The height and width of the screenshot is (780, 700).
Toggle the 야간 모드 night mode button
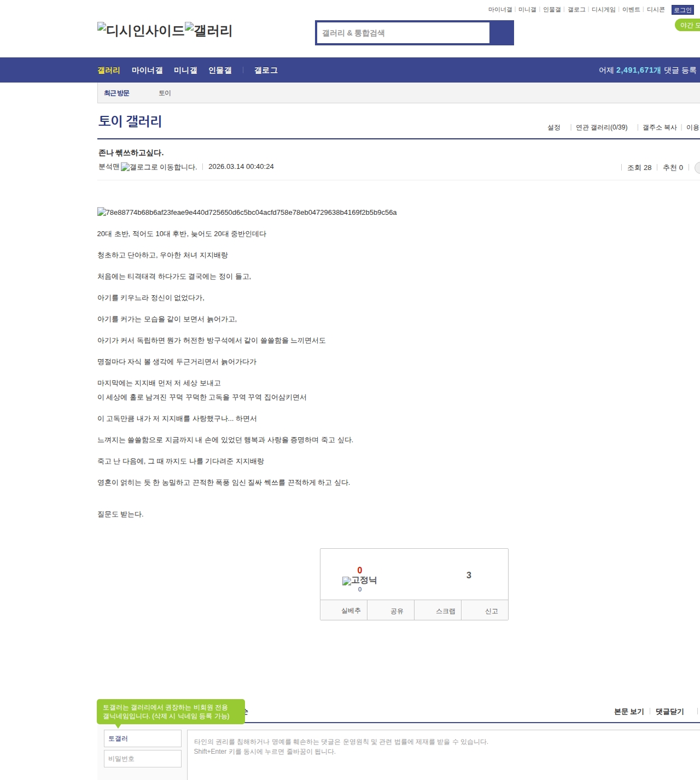(688, 25)
